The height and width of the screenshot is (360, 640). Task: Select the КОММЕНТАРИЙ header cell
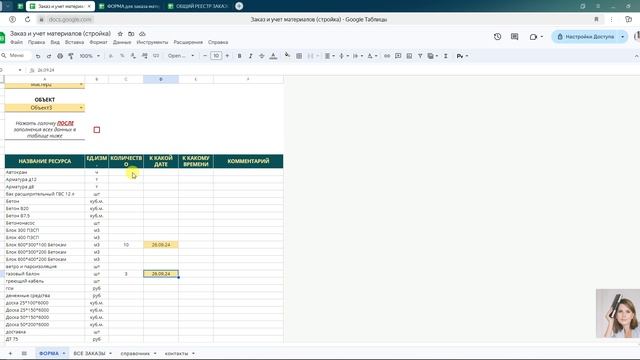(248, 161)
